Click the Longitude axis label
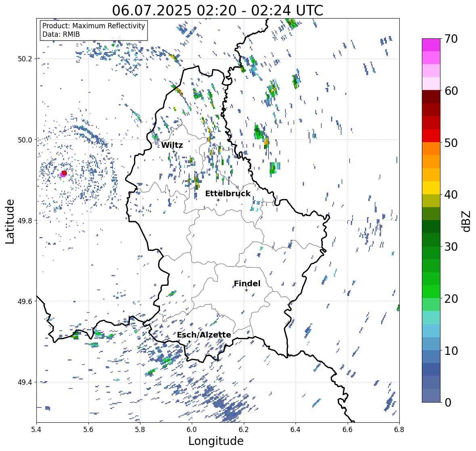This screenshot has width=476, height=451. pos(216,441)
